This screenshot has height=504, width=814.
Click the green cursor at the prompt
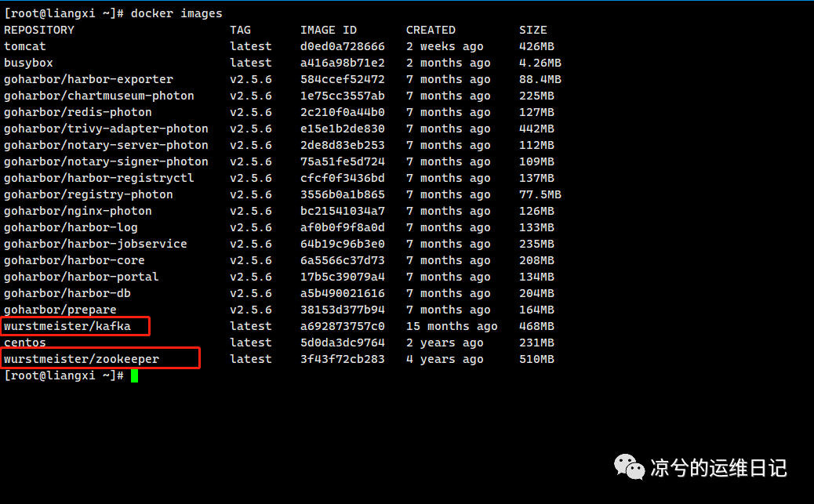134,375
